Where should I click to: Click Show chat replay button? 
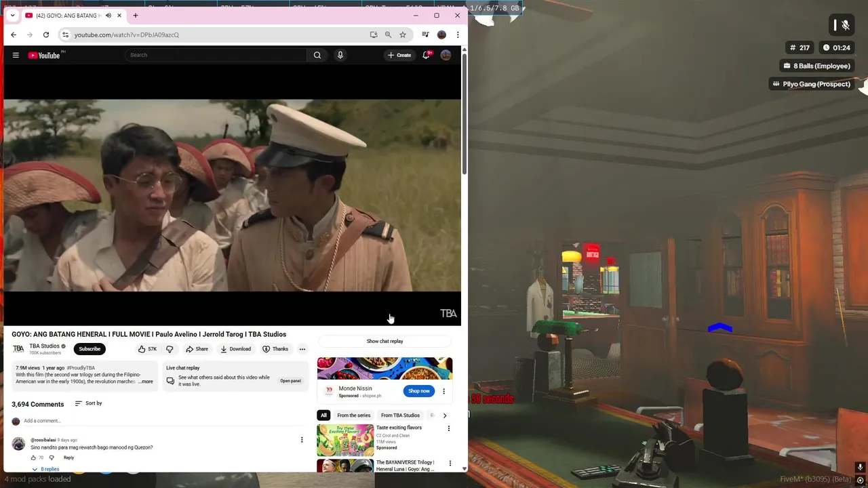coord(384,341)
